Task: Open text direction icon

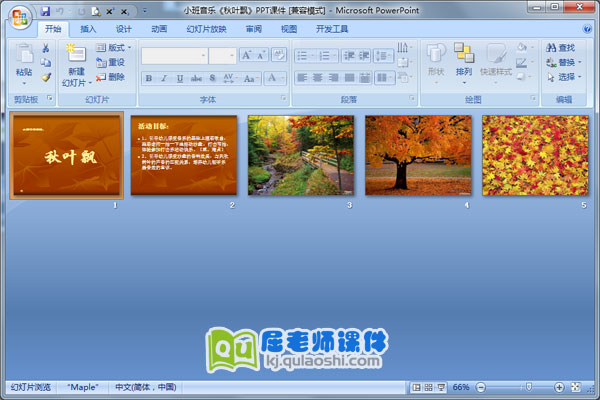Action: tap(404, 47)
